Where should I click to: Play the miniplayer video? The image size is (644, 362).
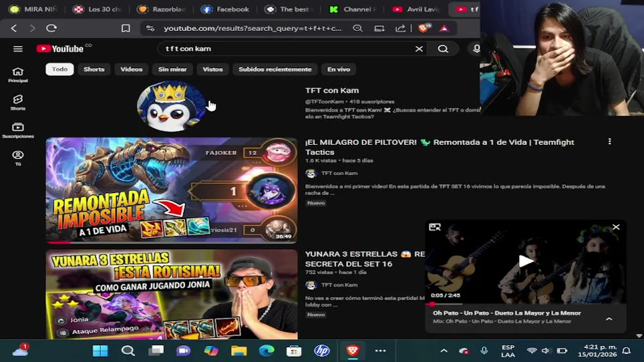(525, 260)
